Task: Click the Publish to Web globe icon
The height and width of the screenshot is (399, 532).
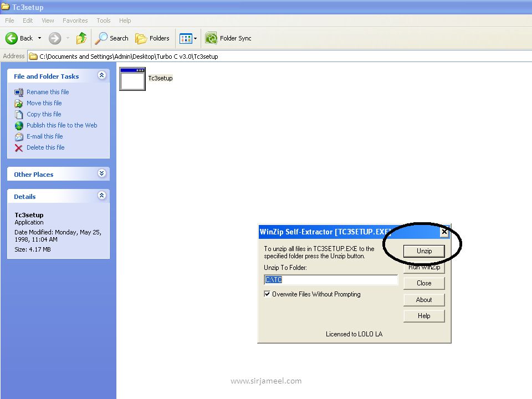Action: click(19, 126)
